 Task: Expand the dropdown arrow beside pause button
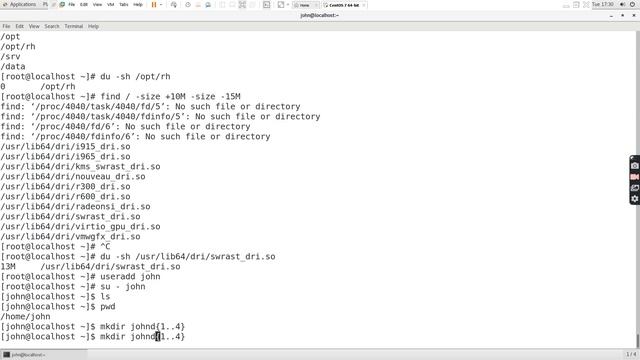click(161, 4)
